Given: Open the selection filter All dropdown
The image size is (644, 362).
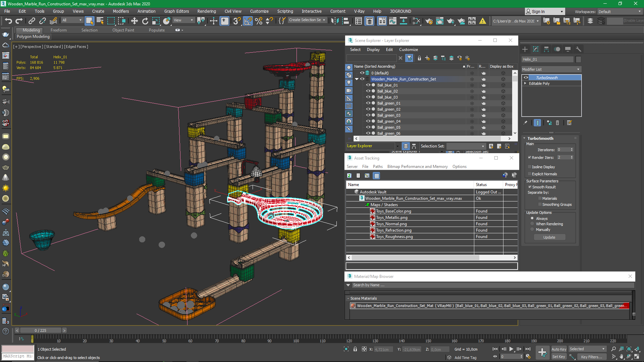Looking at the screenshot, I should 72,20.
